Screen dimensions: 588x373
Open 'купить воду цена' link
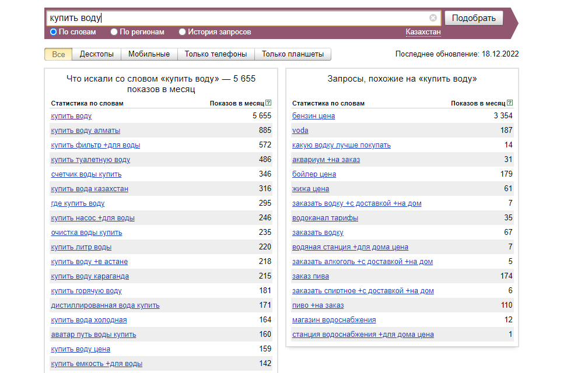coord(80,350)
